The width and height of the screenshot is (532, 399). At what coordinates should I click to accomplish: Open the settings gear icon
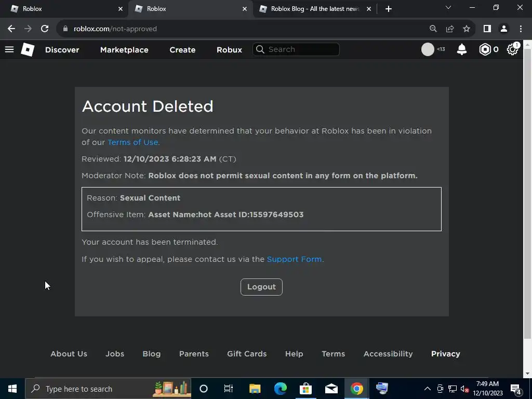point(512,49)
